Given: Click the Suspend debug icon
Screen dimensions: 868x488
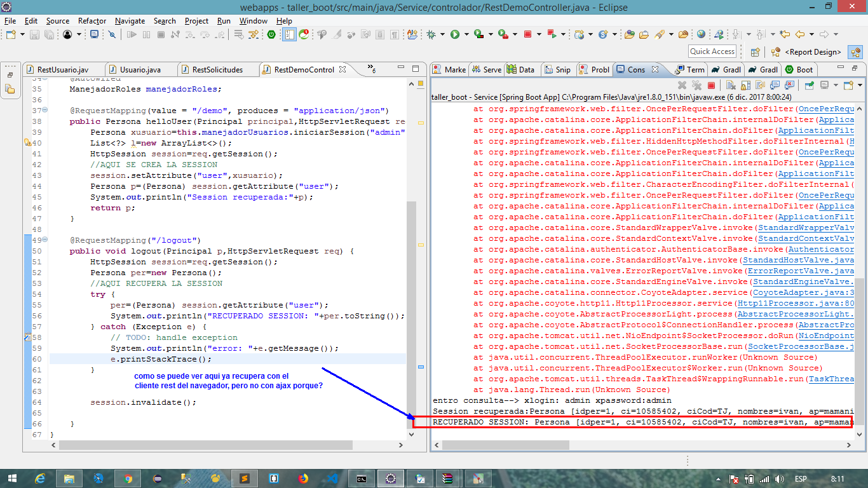Looking at the screenshot, I should click(x=146, y=34).
